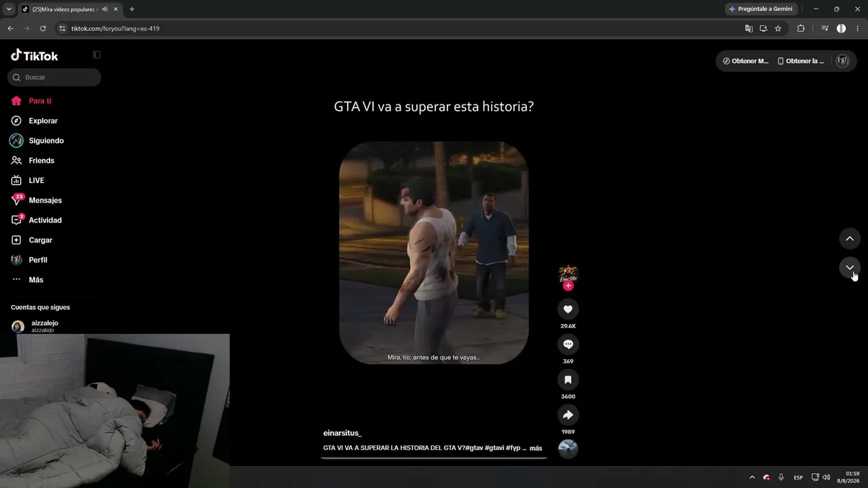Share the video using the arrow icon
868x488 pixels.
(x=568, y=415)
